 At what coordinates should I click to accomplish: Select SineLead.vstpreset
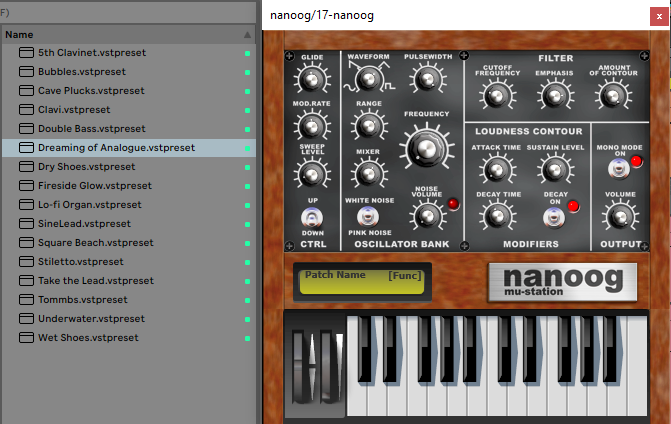pos(84,224)
